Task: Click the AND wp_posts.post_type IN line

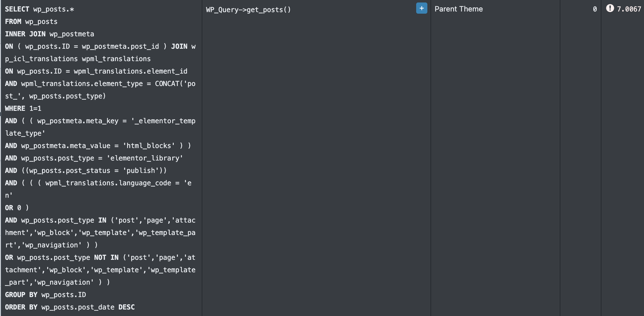Action: [100, 220]
